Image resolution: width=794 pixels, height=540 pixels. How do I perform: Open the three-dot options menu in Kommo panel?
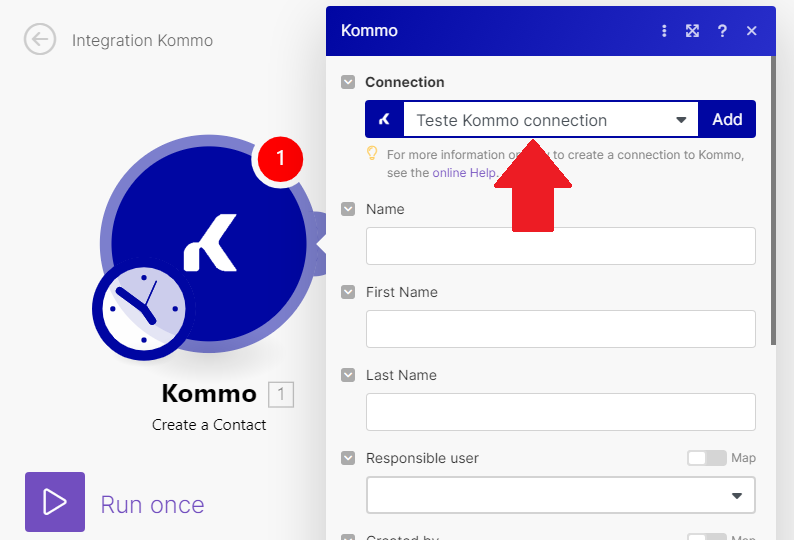[664, 31]
